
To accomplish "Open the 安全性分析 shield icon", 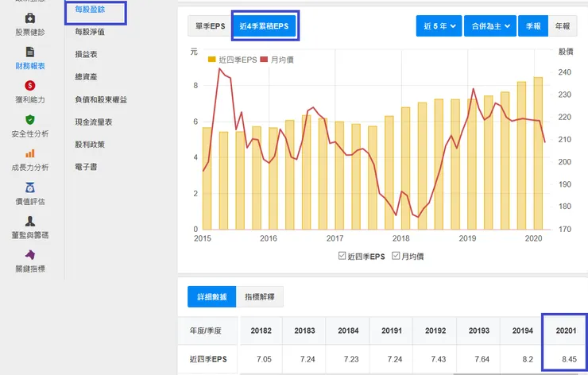I will click(x=30, y=120).
